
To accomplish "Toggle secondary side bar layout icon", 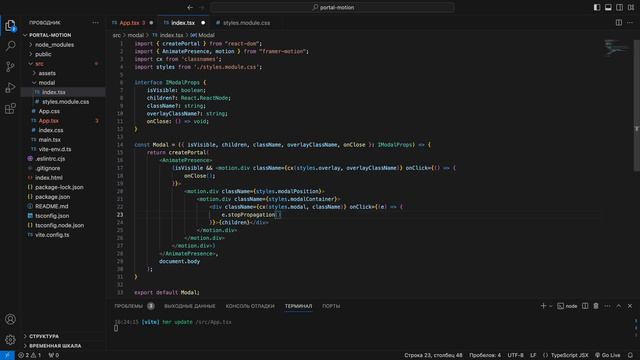I will [x=620, y=7].
